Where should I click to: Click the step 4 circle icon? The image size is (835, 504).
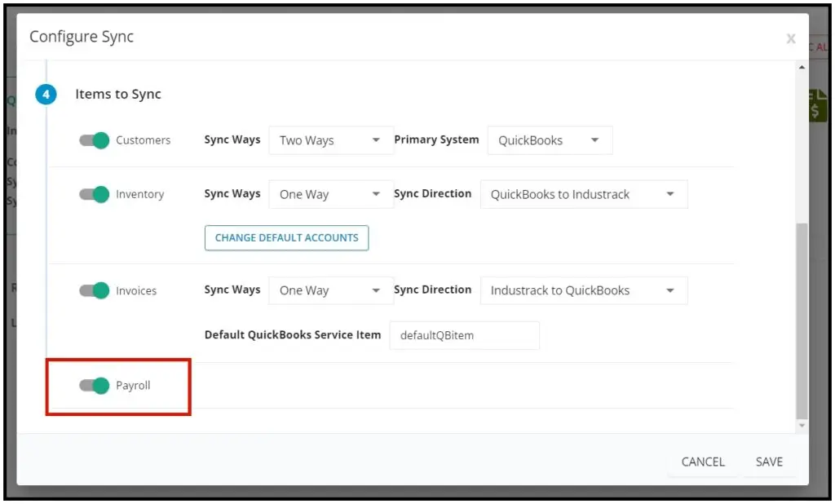click(x=46, y=95)
